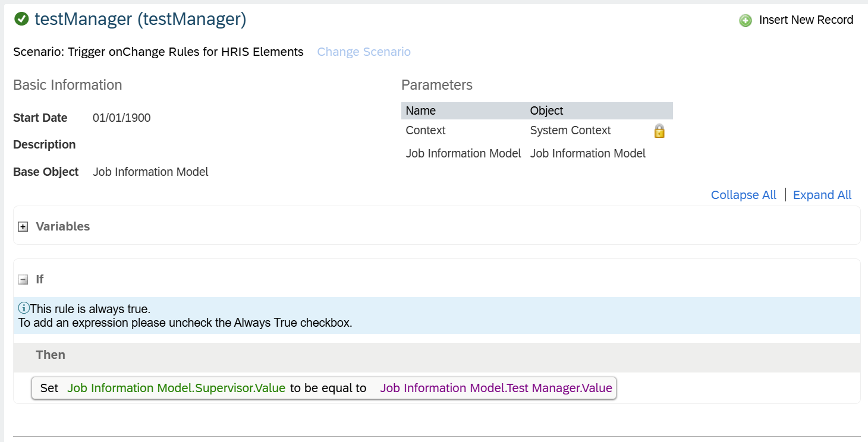868x442 pixels.
Task: Click the Job Information Model parameter object cell
Action: 588,153
